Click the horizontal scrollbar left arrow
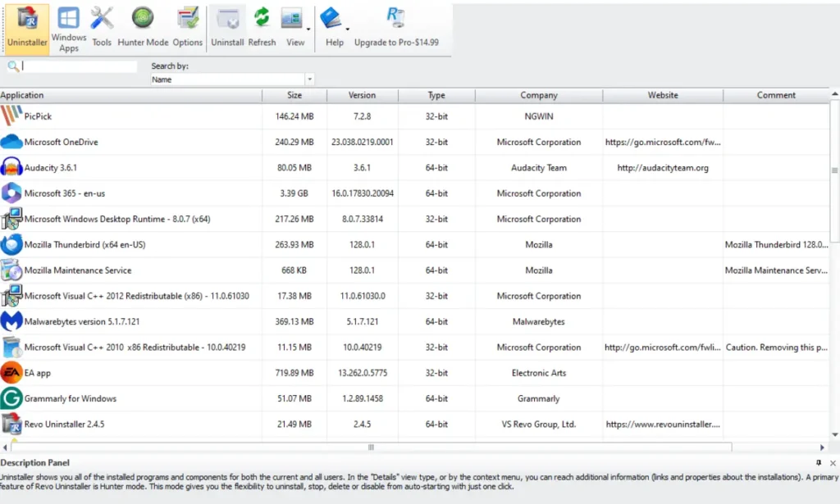Viewport: 840px width, 504px height. 5,447
